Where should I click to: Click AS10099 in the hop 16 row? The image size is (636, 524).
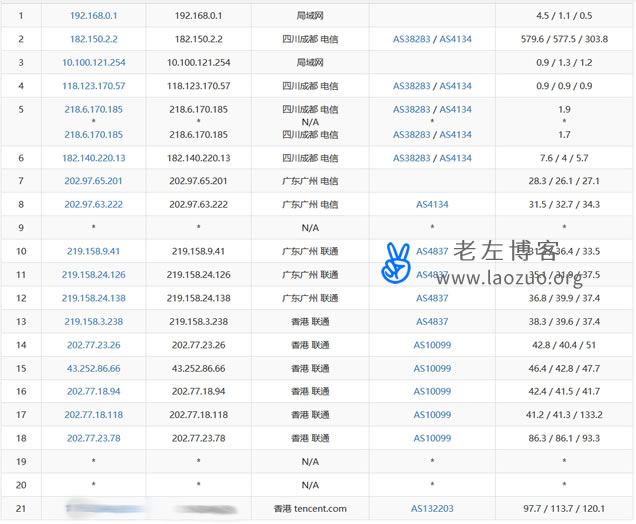[x=432, y=391]
